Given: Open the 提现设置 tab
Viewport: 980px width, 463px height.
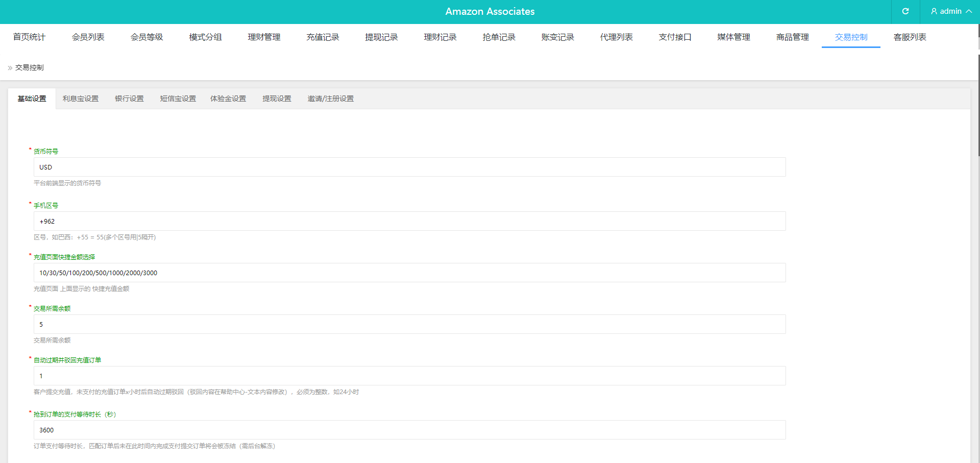Looking at the screenshot, I should click(x=277, y=99).
